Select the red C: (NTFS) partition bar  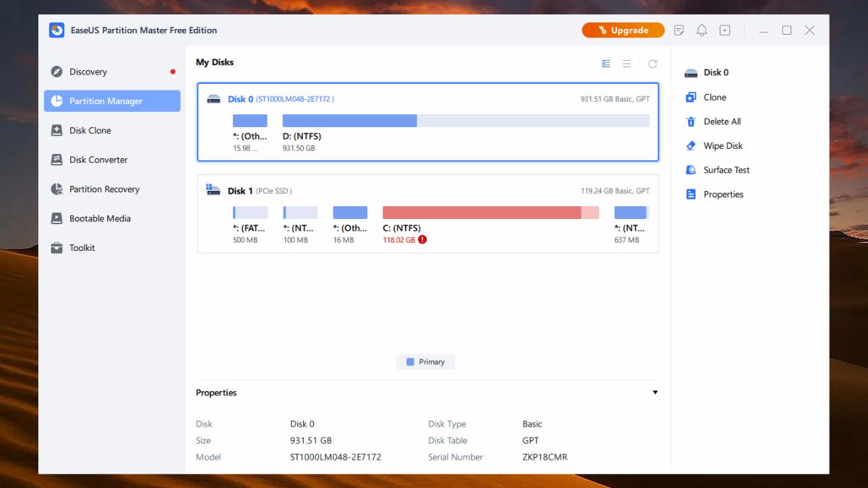coord(490,213)
